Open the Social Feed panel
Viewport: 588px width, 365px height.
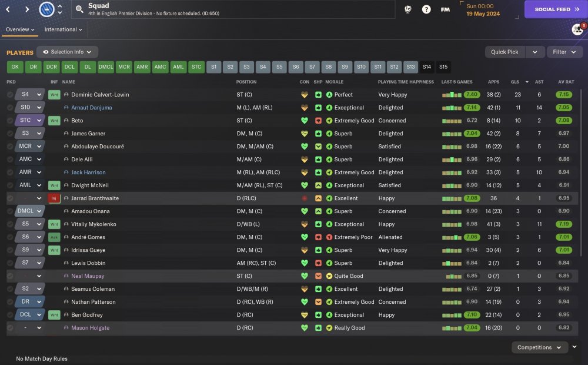556,9
